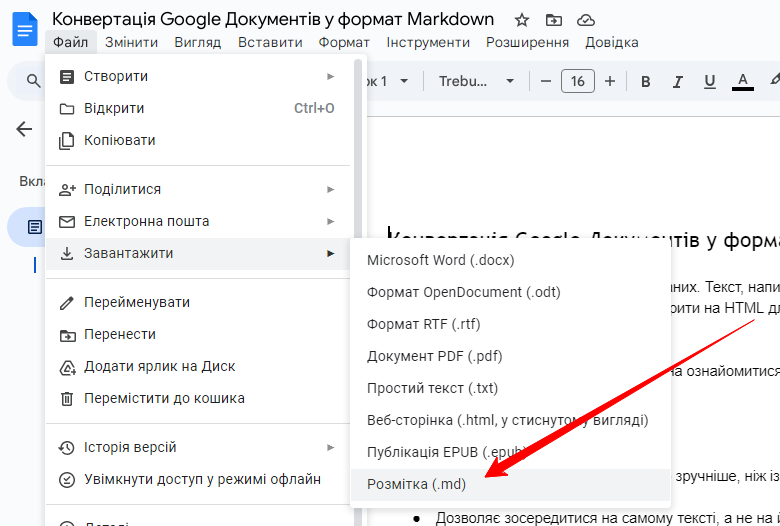The image size is (780, 526).
Task: Select the Завантажити menu entry
Action: (x=198, y=254)
